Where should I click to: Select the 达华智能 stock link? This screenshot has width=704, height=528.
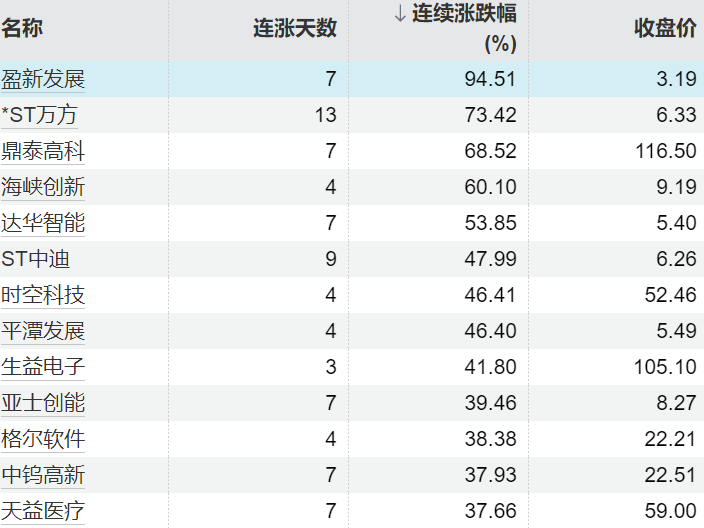(43, 223)
